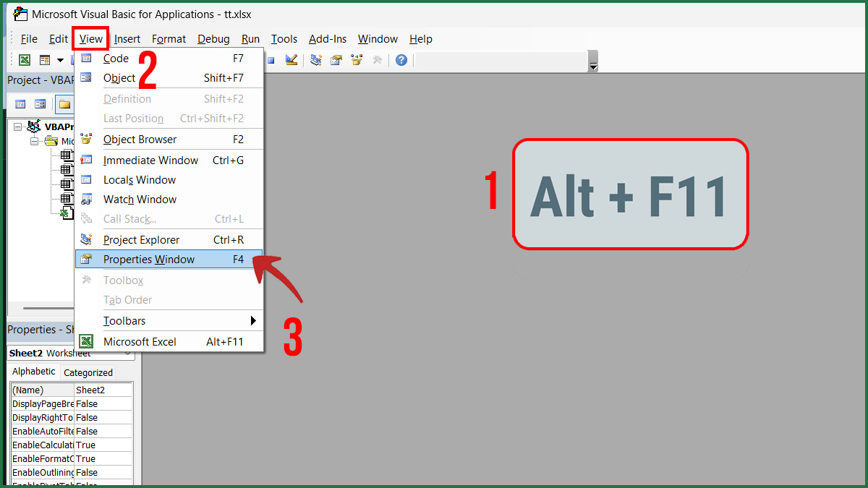The image size is (868, 488).
Task: Click the Design Mode toolbar icon
Action: [292, 60]
